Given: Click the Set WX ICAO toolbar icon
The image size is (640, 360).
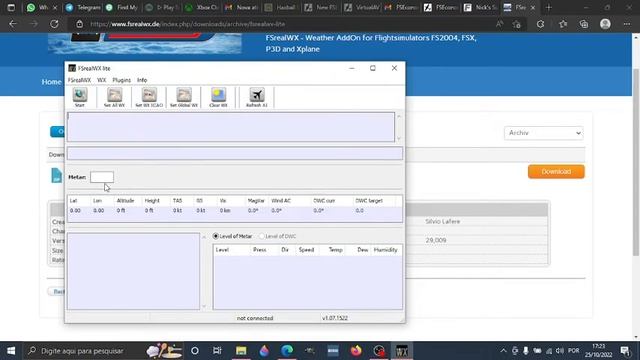Looking at the screenshot, I should pos(149,97).
